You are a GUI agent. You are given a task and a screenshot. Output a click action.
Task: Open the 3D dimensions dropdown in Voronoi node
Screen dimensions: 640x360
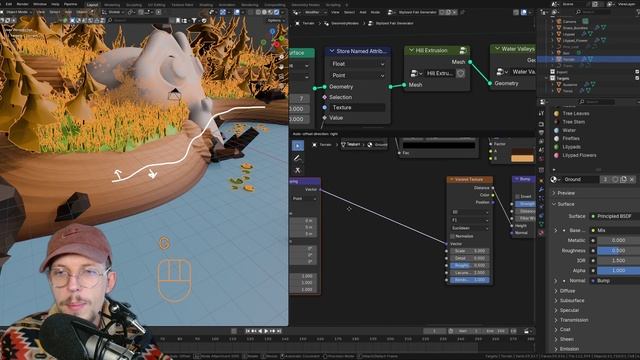(x=470, y=212)
